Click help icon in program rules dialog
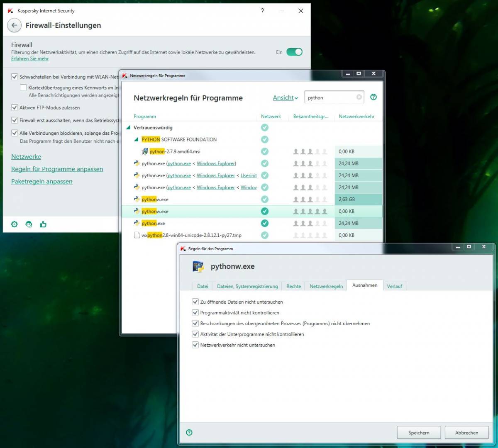The width and height of the screenshot is (498, 448). pos(189,432)
